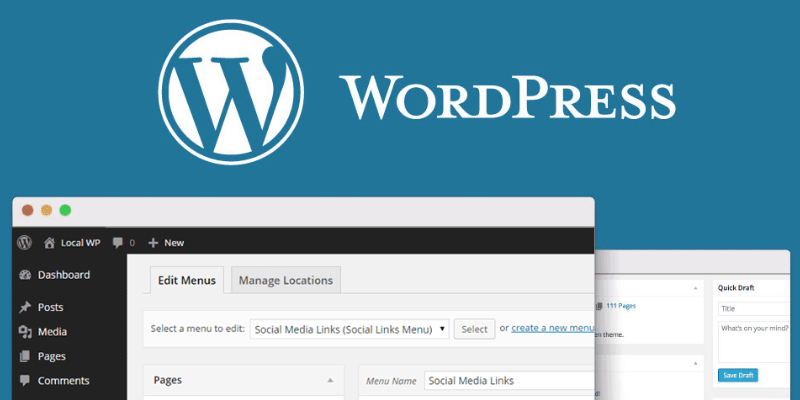Click the Quick Draft Title field

[x=754, y=309]
